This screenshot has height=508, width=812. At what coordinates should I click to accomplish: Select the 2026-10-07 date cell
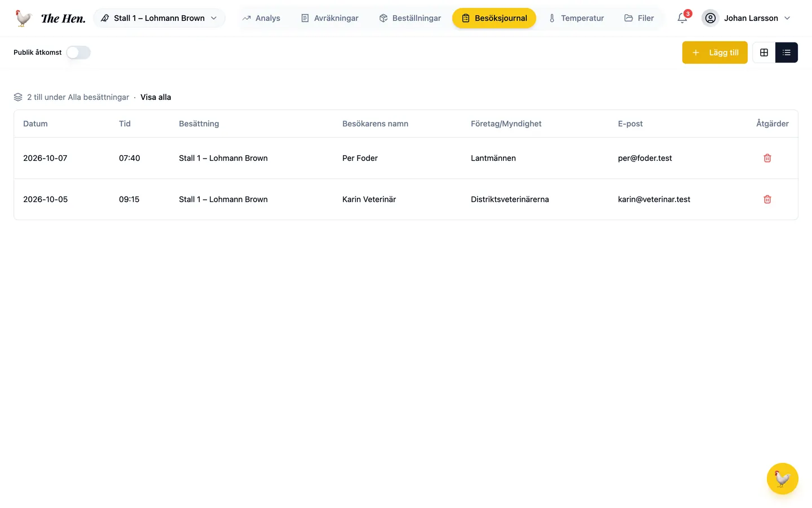coord(45,158)
